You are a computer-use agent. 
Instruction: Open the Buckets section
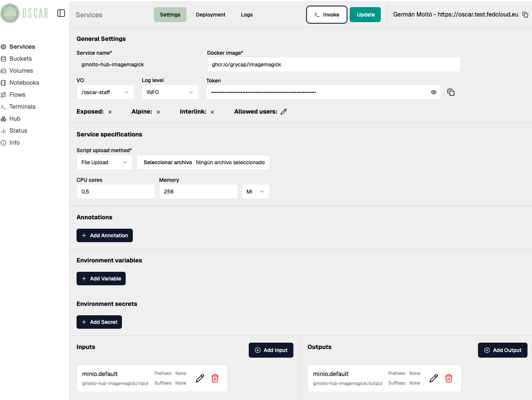[20, 58]
